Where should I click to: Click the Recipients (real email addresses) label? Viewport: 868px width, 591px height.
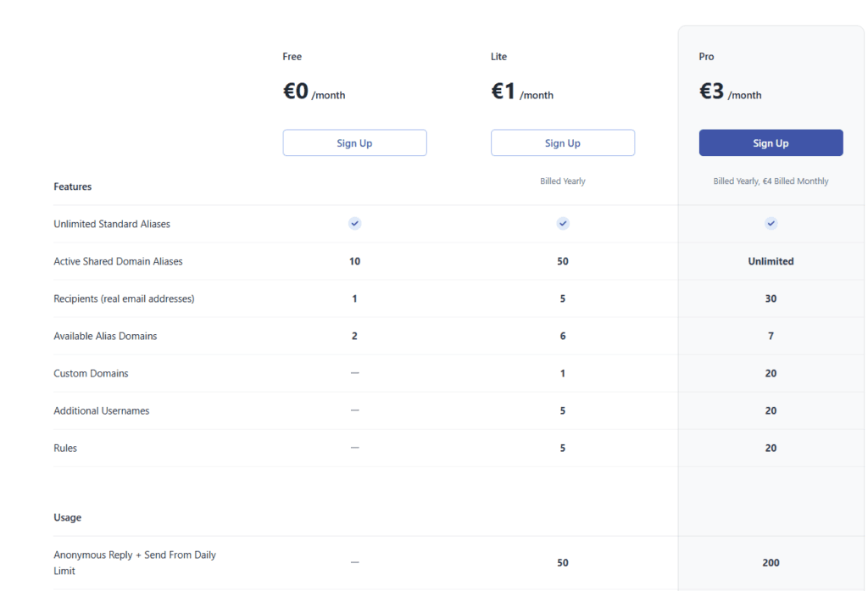pos(124,298)
